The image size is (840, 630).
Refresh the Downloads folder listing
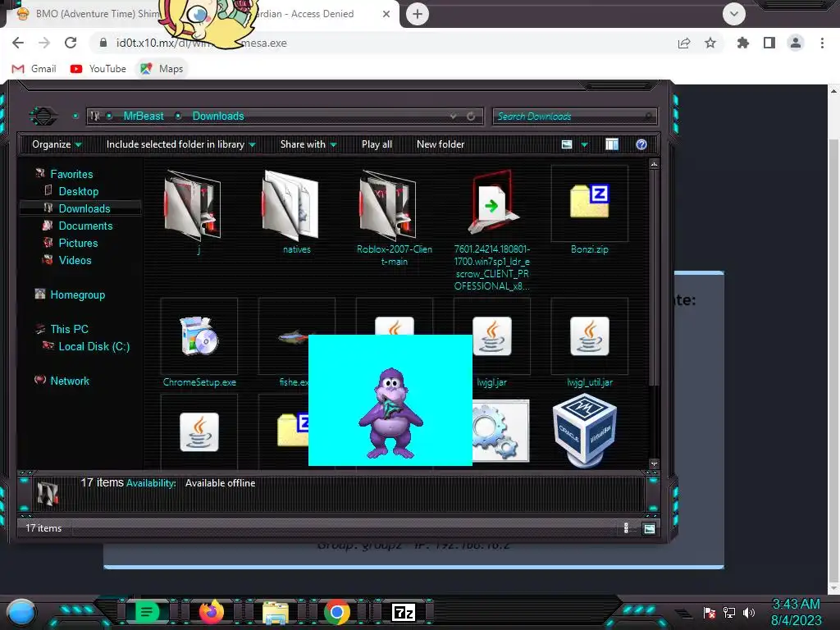coord(471,116)
